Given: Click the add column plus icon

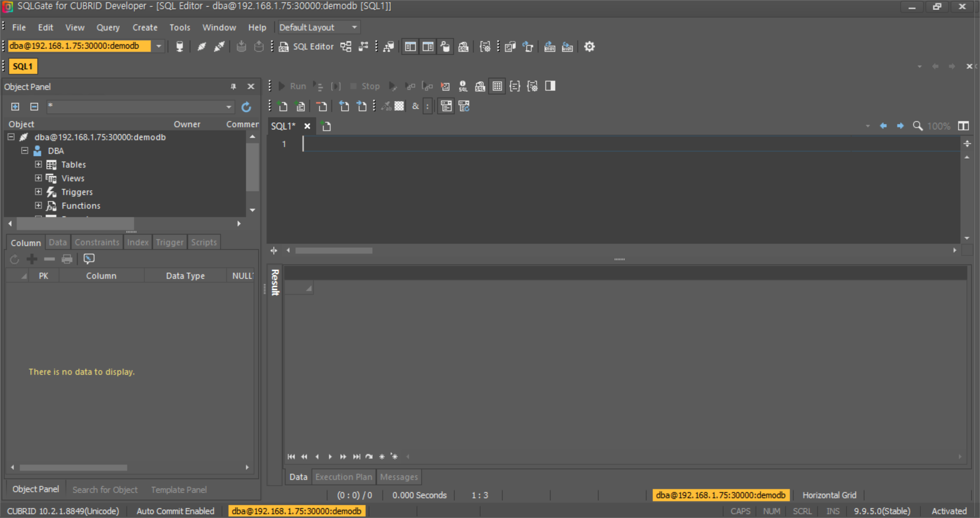Looking at the screenshot, I should coord(32,259).
